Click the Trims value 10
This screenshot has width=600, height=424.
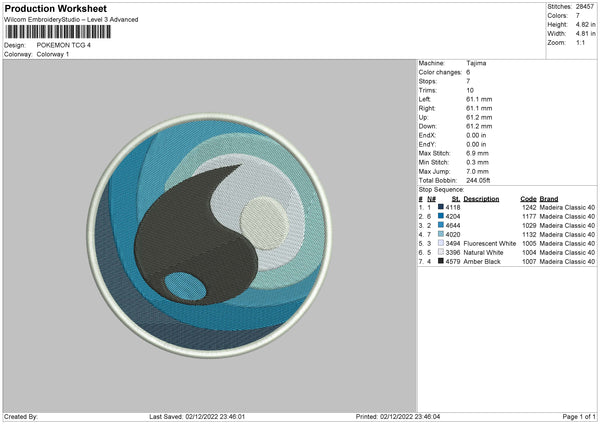470,90
